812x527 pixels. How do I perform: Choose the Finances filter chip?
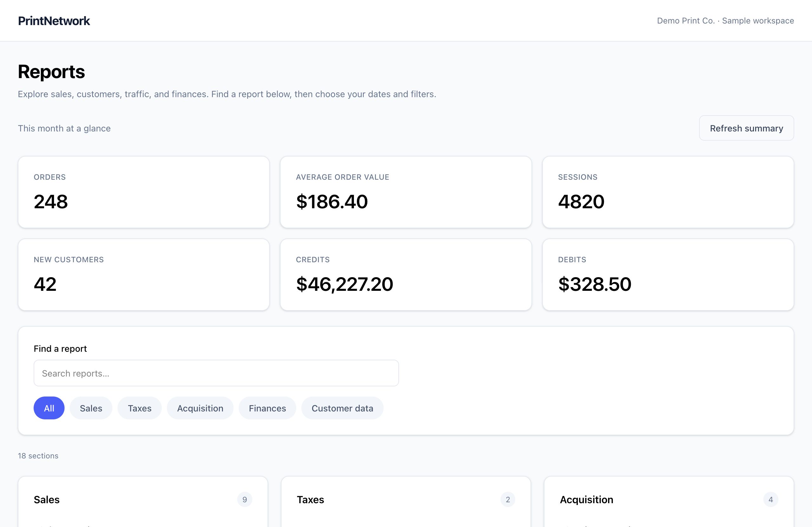pyautogui.click(x=267, y=408)
